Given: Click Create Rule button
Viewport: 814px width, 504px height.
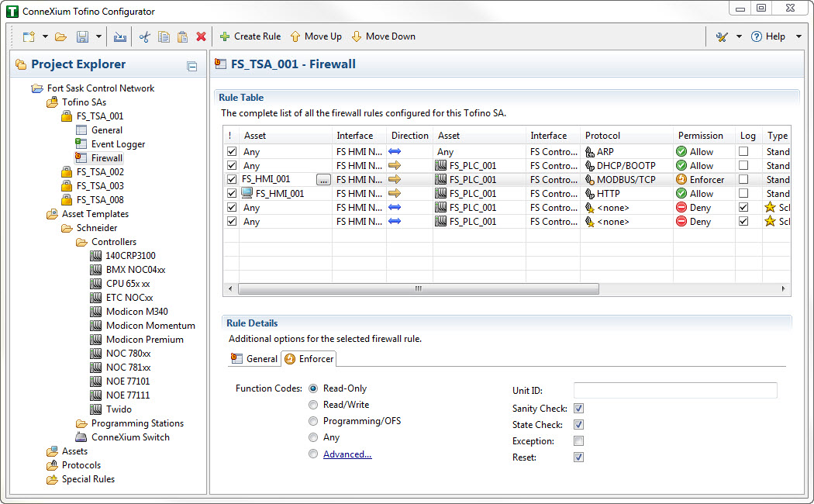Looking at the screenshot, I should point(250,36).
